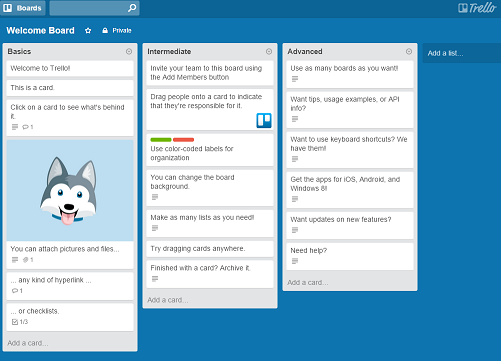Open 'Use color-coded labels for organization' card
The height and width of the screenshot is (361, 501).
pos(210,150)
